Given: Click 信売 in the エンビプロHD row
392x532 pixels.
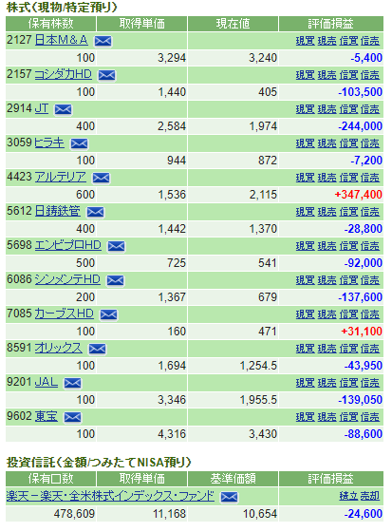Looking at the screenshot, I should point(370,246).
